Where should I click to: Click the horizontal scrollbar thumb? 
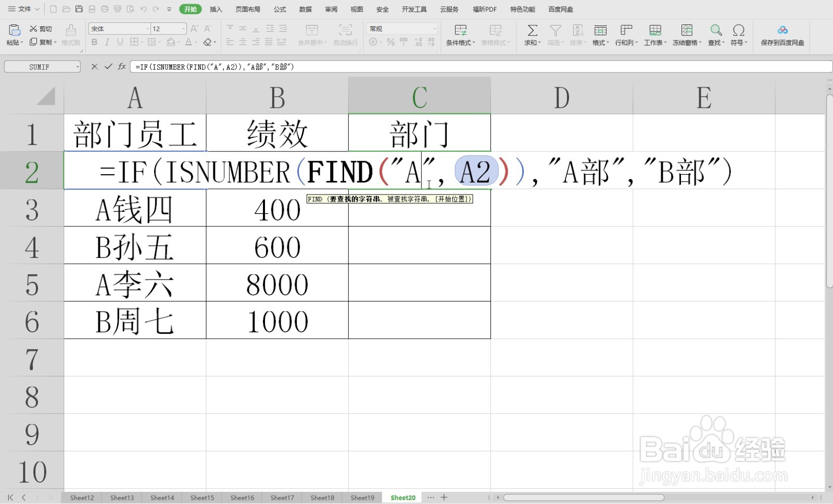click(584, 498)
